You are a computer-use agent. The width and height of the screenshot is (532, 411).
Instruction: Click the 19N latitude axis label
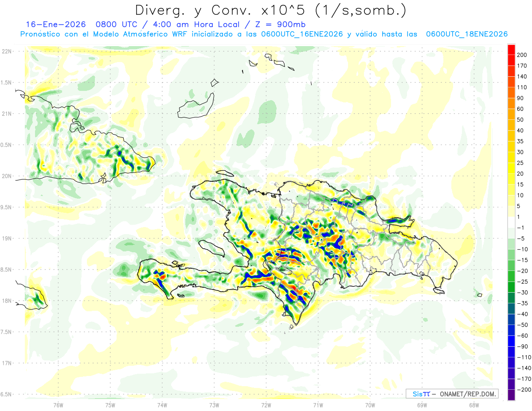6,238
